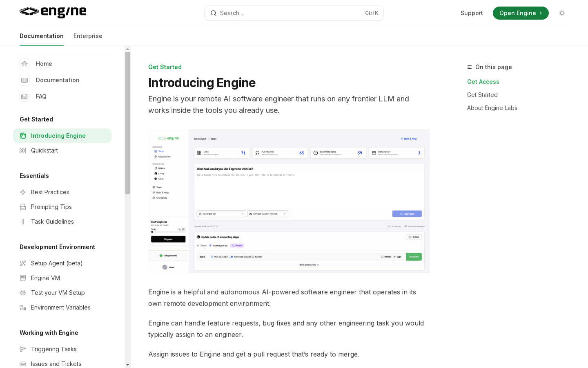Screen dimensions: 588x368
Task: Click the Open Engine button
Action: click(x=521, y=13)
